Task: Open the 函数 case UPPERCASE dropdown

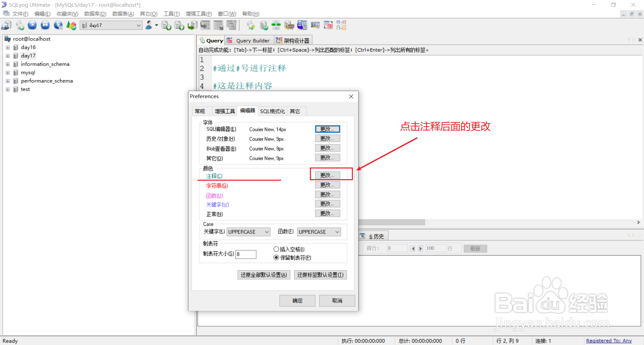Action: pos(319,232)
